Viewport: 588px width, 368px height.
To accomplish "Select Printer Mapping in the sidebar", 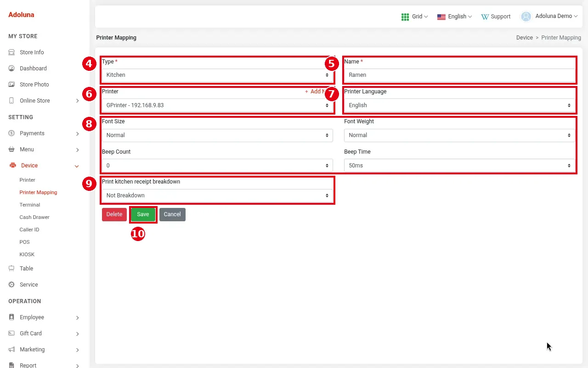I will 39,192.
